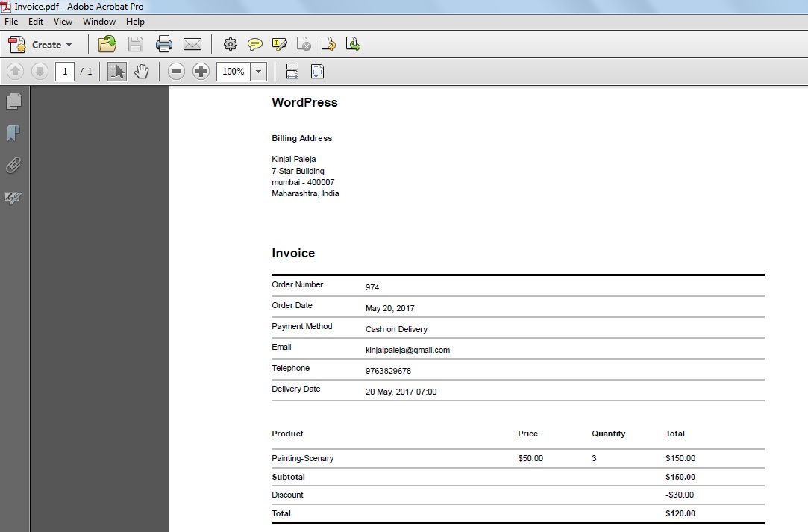The image size is (808, 532).
Task: Click email kinjalpaleja@gmail.com
Action: [x=407, y=350]
